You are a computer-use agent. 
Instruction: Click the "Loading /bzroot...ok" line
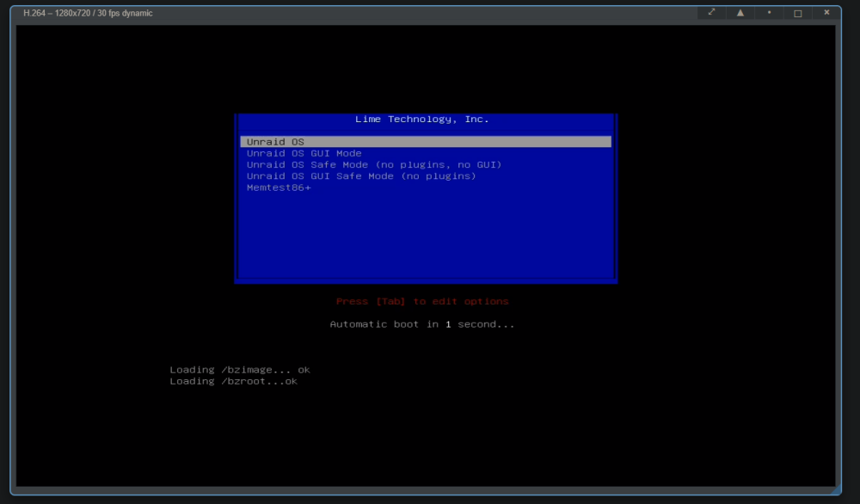pyautogui.click(x=233, y=381)
